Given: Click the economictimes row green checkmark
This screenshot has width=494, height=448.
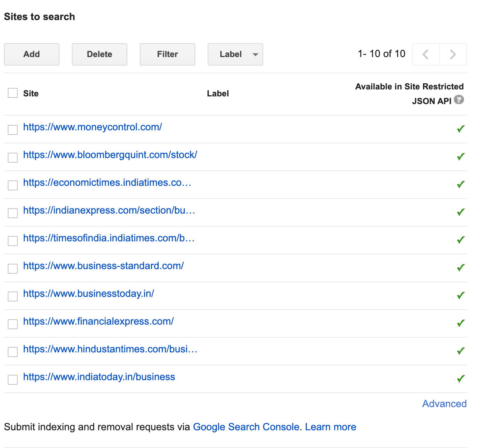Looking at the screenshot, I should point(461,184).
